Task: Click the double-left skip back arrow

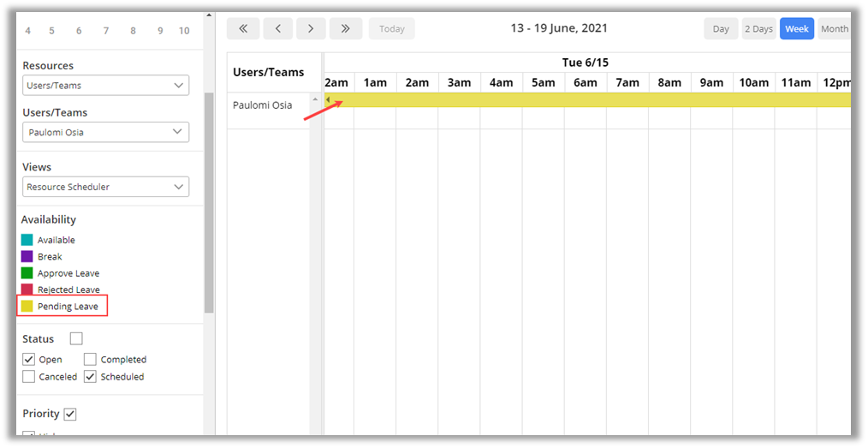Action: (x=243, y=29)
